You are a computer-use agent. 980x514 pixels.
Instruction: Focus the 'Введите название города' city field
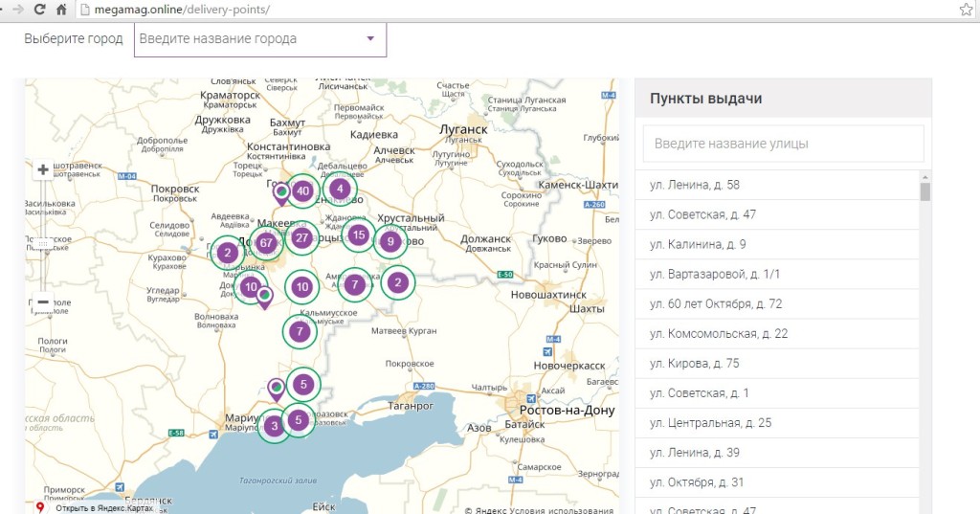coord(260,39)
